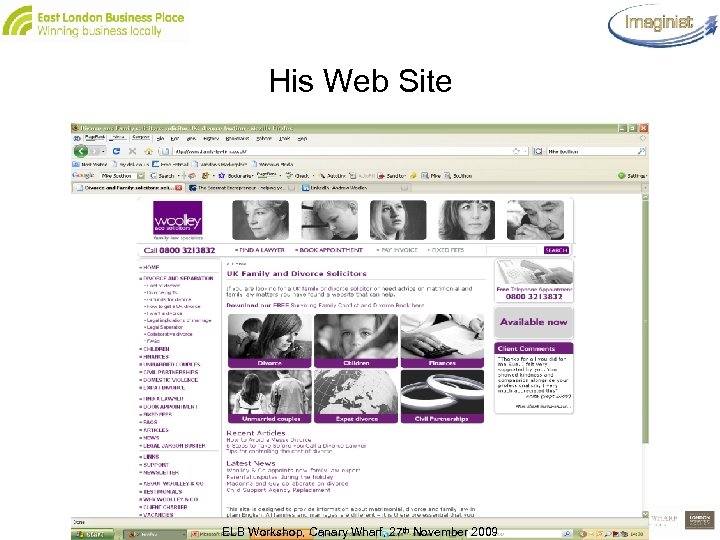
Task: Click the Google toolbar Send to button
Action: [x=392, y=175]
